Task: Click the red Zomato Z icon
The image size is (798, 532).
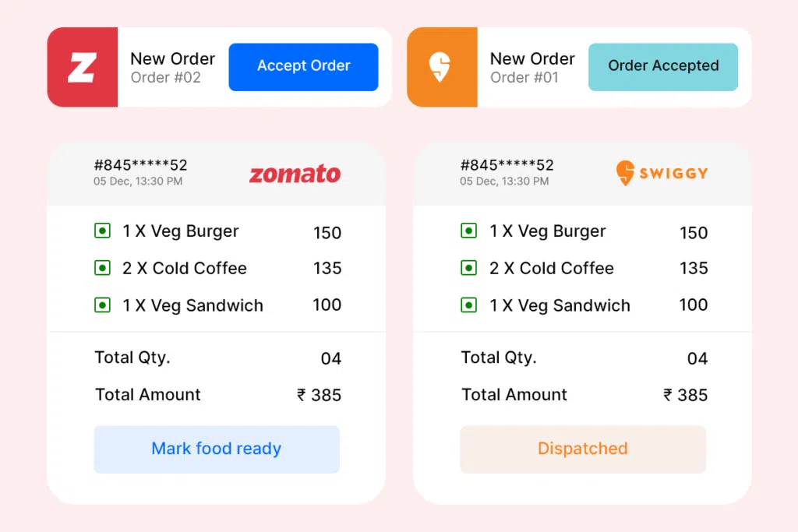Action: pos(83,67)
